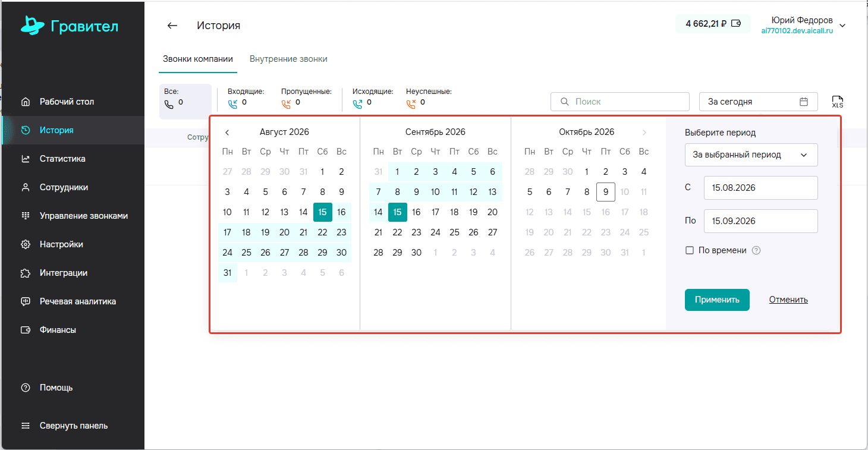Click the calendar icon in date field
868x450 pixels.
[x=804, y=102]
